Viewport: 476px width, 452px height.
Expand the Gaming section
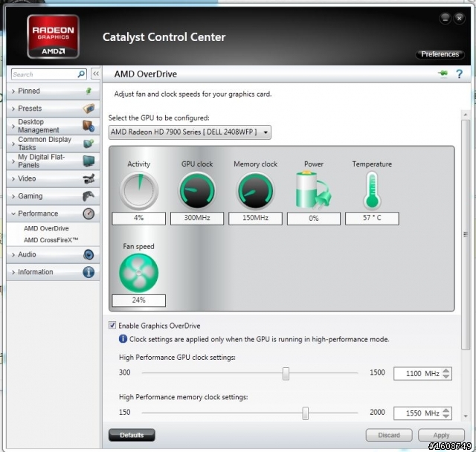click(x=53, y=196)
